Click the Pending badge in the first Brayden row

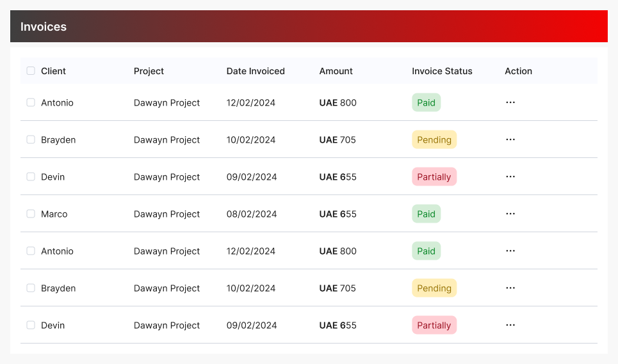point(434,139)
